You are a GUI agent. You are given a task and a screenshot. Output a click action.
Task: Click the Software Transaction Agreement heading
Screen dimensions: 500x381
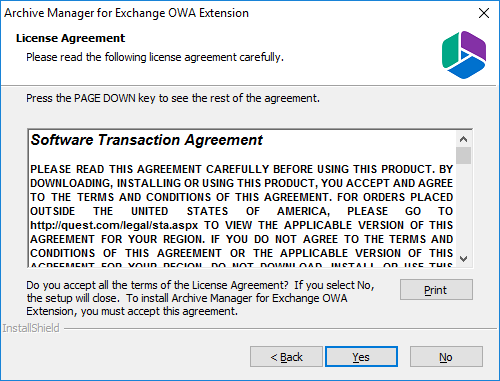[147, 140]
